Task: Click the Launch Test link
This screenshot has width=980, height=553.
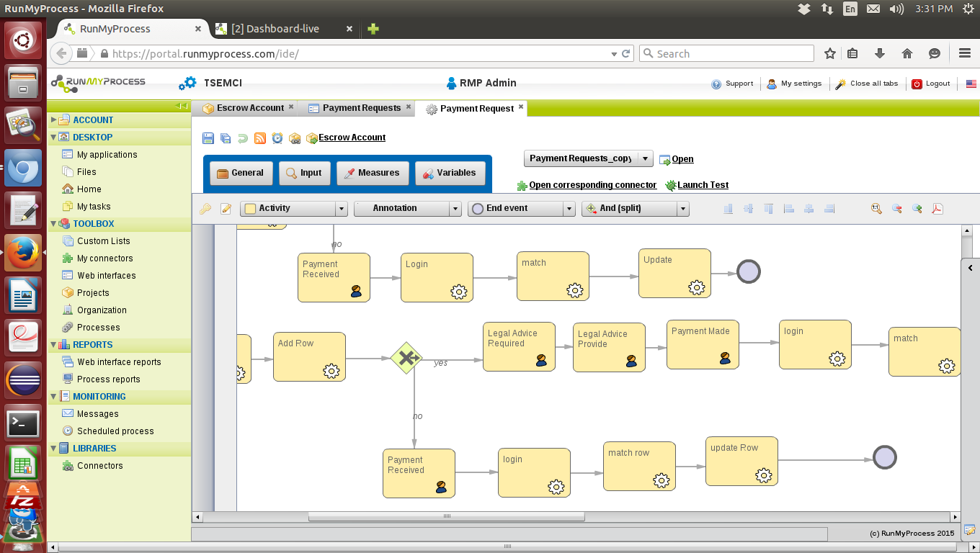Action: tap(701, 185)
